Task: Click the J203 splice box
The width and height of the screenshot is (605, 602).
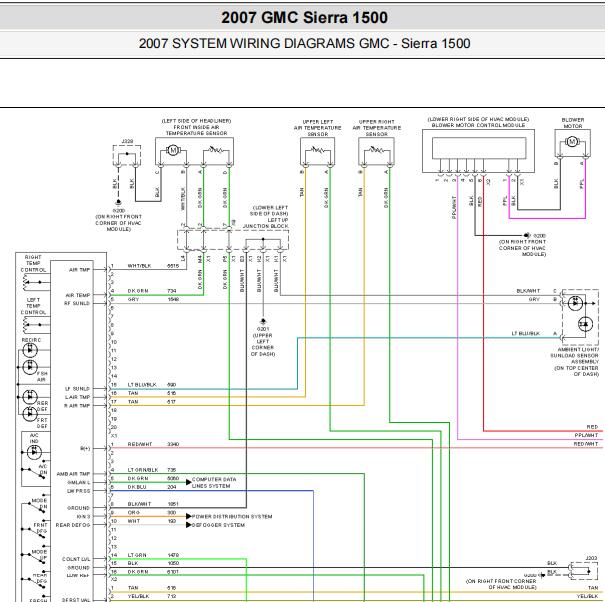Action: [584, 571]
